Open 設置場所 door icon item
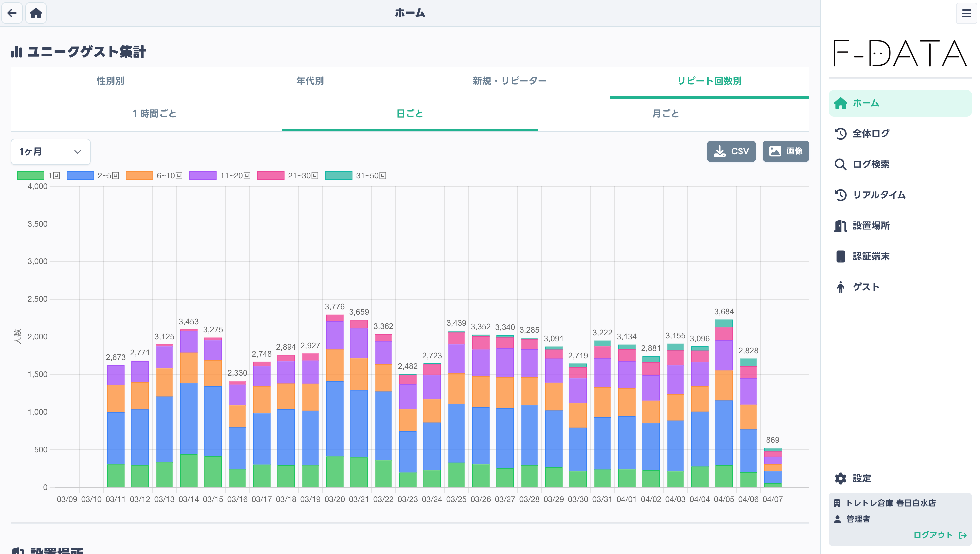 840,226
